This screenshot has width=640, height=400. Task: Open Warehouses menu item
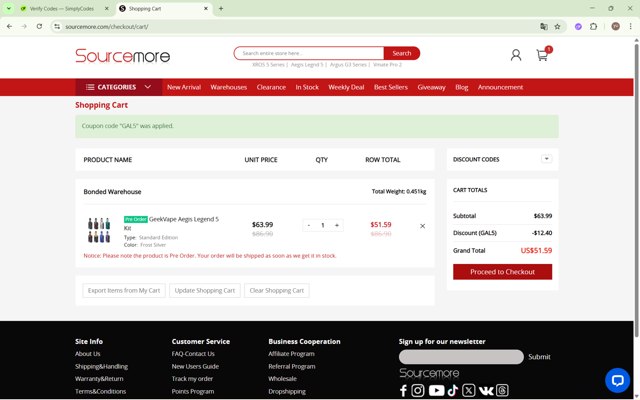[229, 87]
